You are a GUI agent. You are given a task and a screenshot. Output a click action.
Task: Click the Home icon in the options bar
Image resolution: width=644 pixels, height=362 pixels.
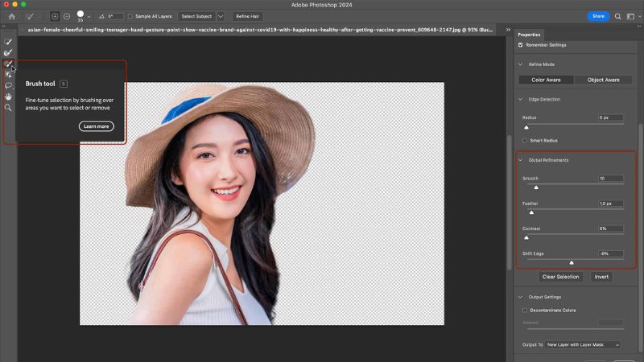coord(12,16)
